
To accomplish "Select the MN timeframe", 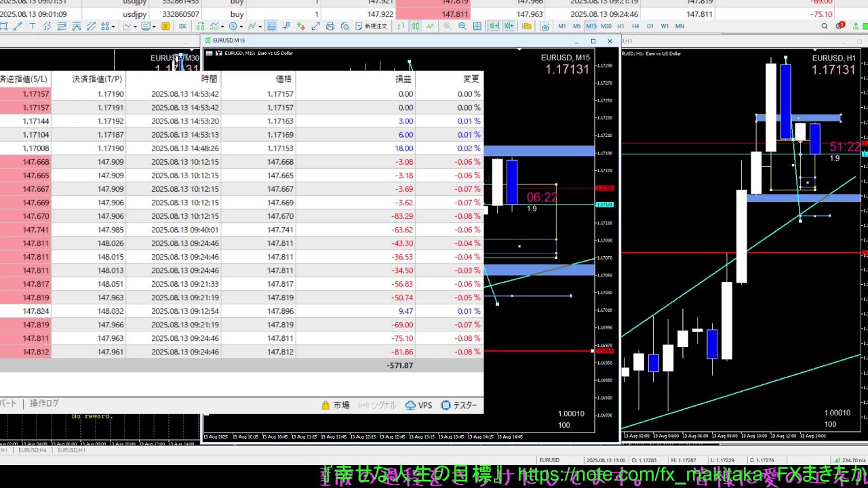I will 679,26.
